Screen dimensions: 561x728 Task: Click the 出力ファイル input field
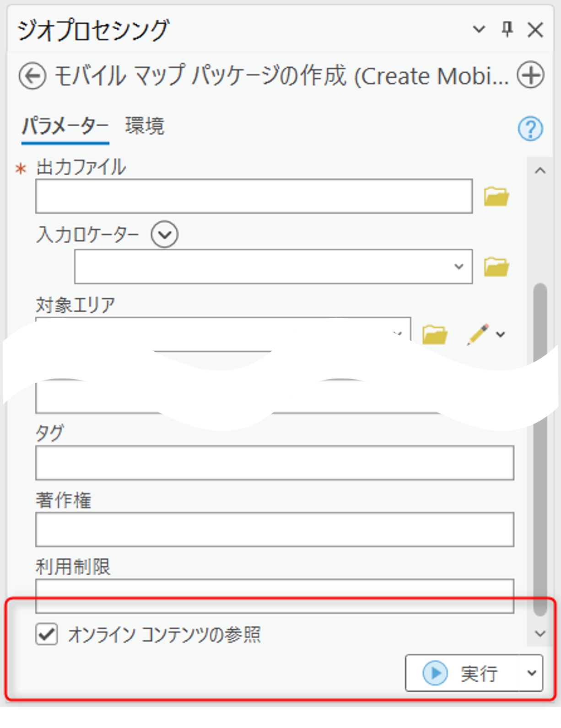[254, 196]
